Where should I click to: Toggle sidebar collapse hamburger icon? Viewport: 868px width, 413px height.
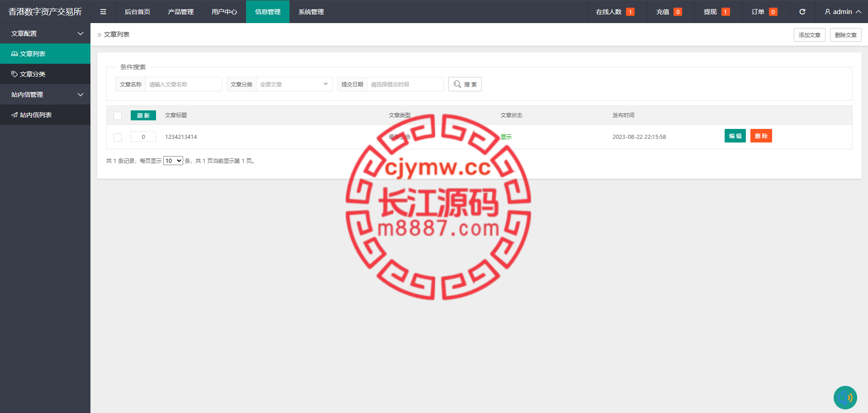click(x=103, y=12)
